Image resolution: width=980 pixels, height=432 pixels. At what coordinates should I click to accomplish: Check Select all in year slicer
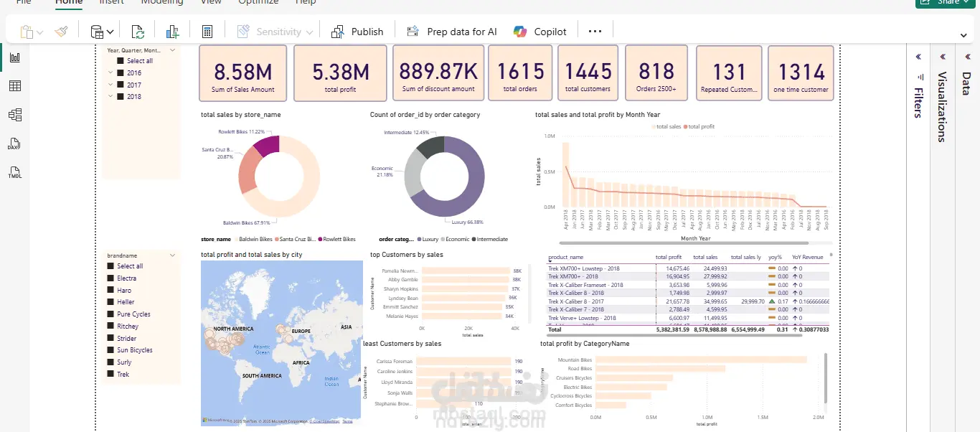pos(121,61)
